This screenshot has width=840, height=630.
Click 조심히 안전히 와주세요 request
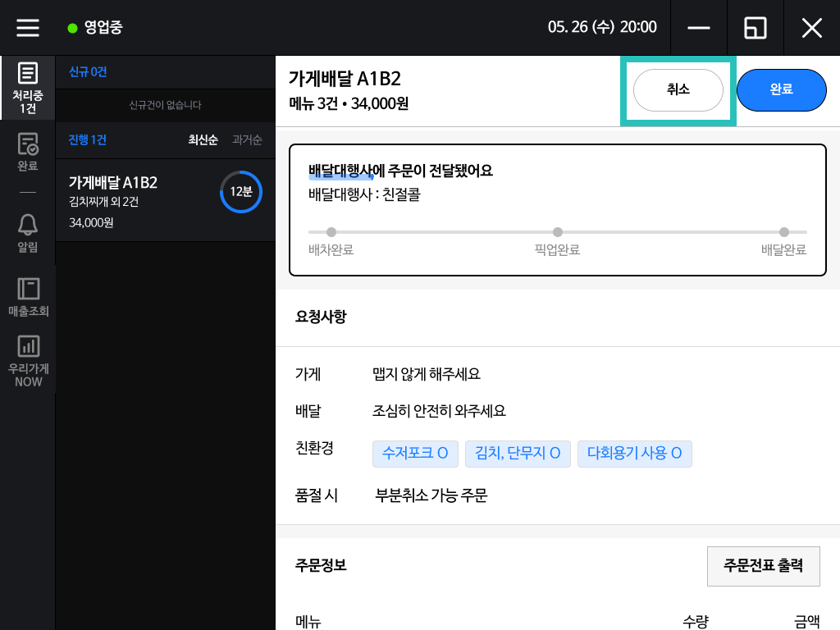pos(440,411)
